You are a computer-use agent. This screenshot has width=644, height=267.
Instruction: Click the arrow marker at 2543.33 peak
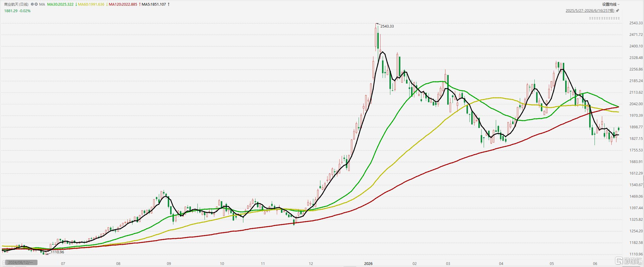(378, 24)
